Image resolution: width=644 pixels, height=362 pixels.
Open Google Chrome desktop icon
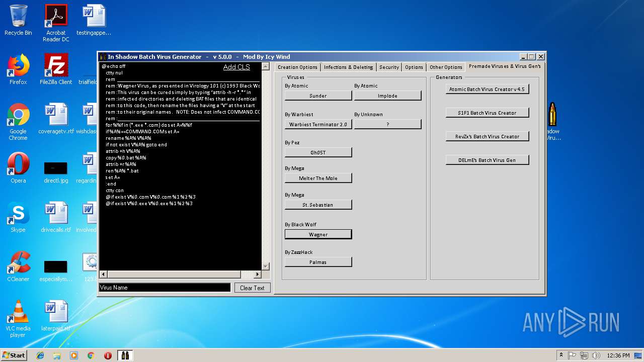[18, 122]
